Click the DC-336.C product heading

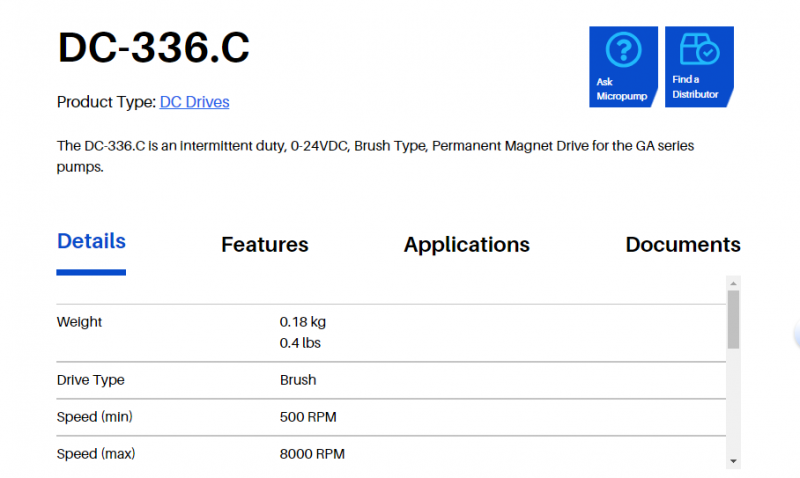click(x=153, y=48)
